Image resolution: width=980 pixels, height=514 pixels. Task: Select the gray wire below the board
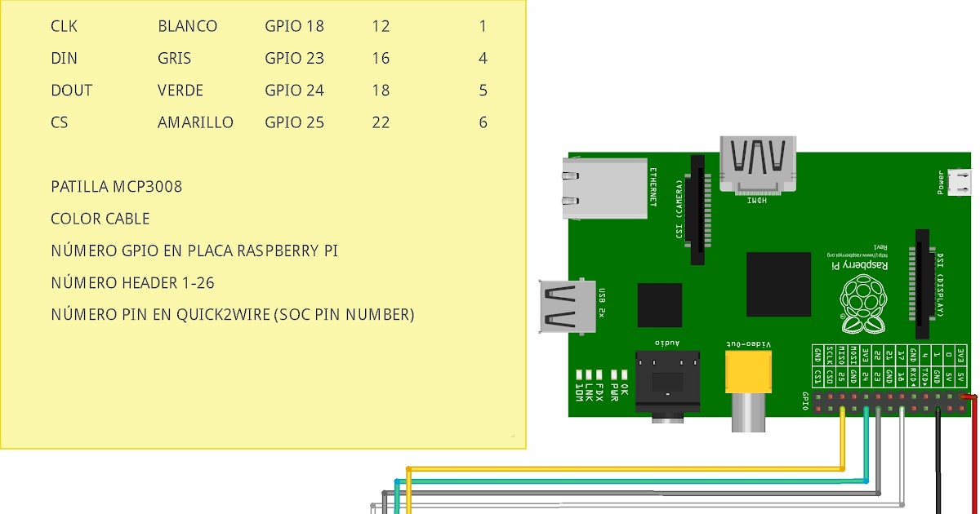(x=631, y=493)
